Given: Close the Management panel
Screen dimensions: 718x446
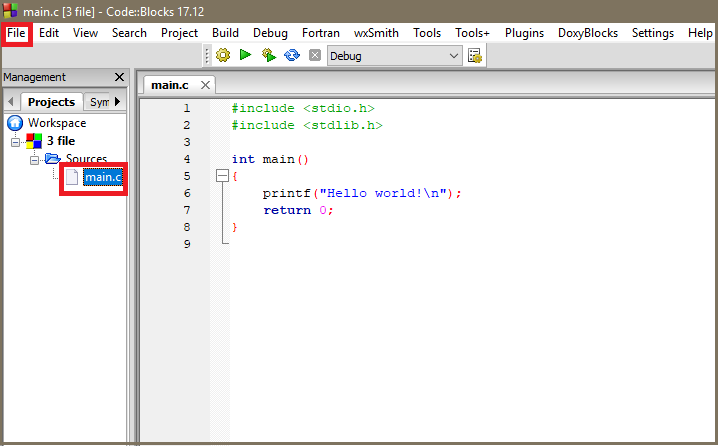Looking at the screenshot, I should tap(120, 77).
